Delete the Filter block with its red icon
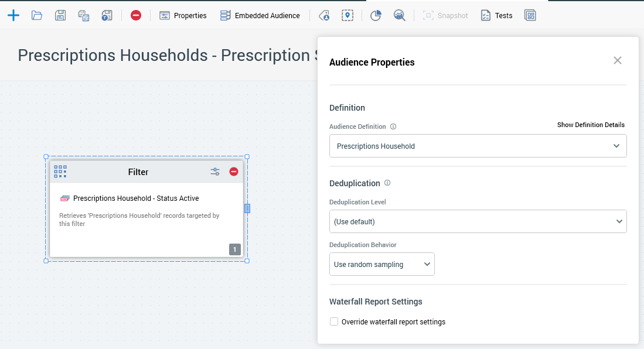The image size is (644, 349). click(234, 172)
